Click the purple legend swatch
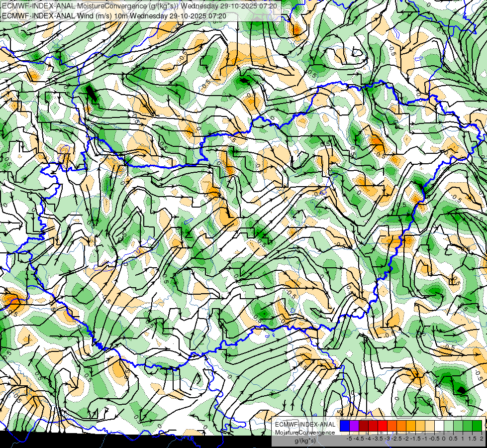The image size is (487, 448). 354,426
